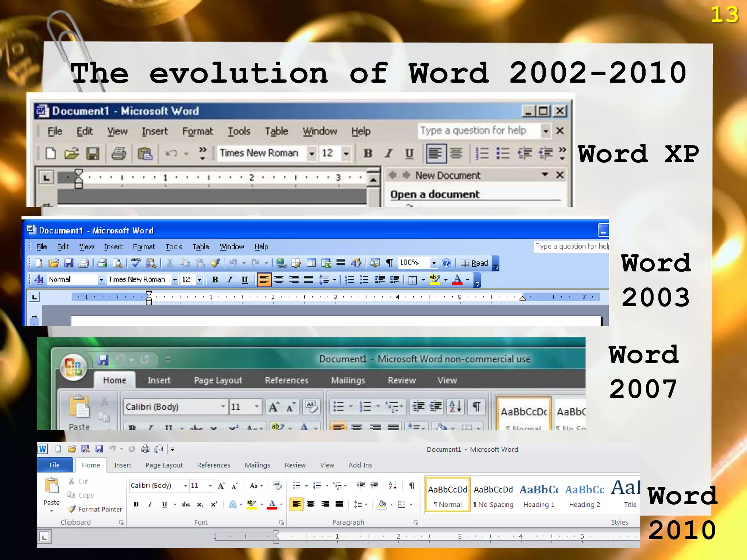Click the Read button in Word 2003 toolbar
This screenshot has width=747, height=560.
click(x=475, y=263)
